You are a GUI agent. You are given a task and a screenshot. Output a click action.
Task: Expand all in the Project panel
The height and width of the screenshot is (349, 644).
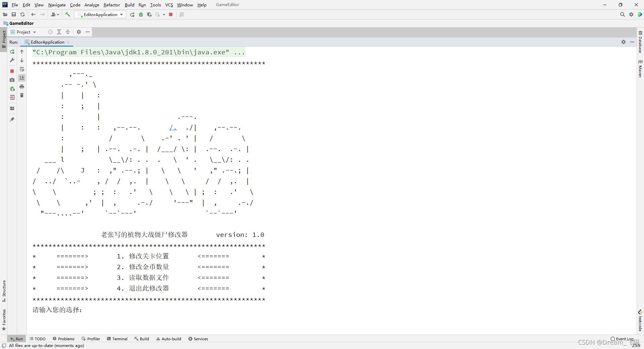(x=59, y=32)
